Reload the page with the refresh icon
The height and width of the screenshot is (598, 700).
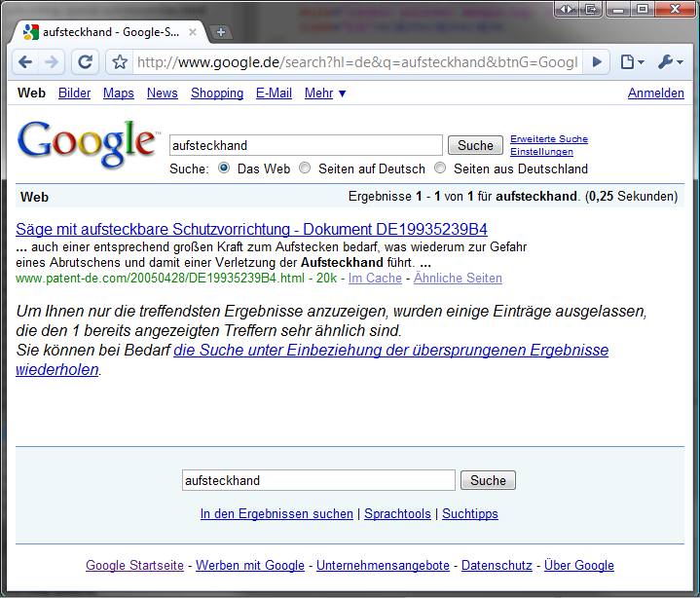pos(86,61)
